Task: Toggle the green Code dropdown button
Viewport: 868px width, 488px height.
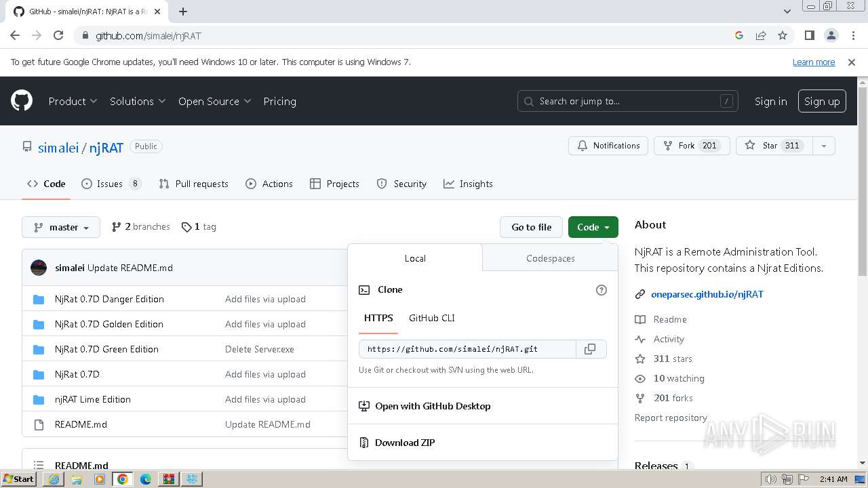Action: pos(593,227)
